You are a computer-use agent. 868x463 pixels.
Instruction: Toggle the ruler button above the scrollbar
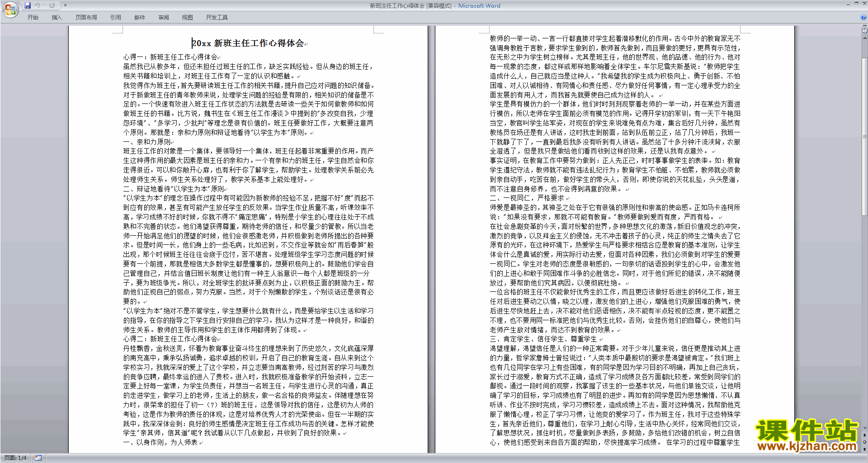click(865, 31)
